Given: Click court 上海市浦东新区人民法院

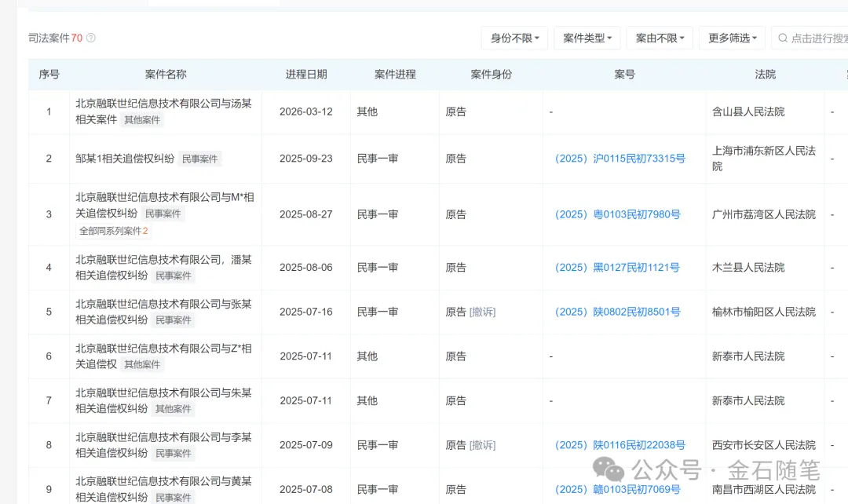Looking at the screenshot, I should (x=764, y=159).
